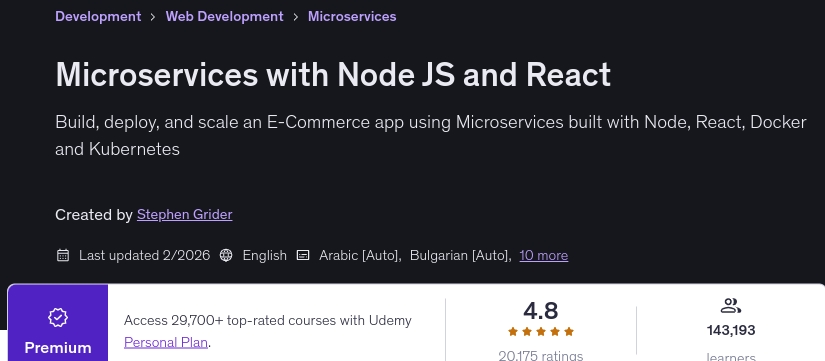Click the 'Created by' label
Viewport: 825px width, 361px height.
[94, 215]
